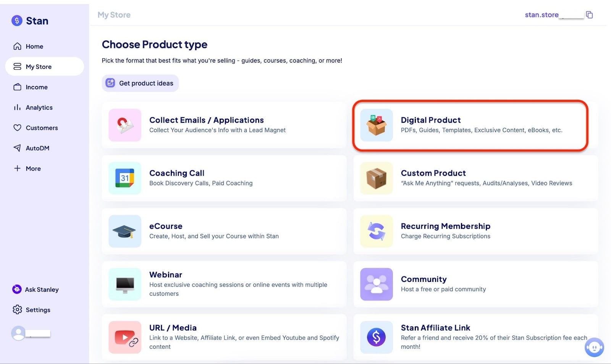Image resolution: width=611 pixels, height=364 pixels.
Task: Click the 'Choose Product type' heading
Action: tap(155, 44)
